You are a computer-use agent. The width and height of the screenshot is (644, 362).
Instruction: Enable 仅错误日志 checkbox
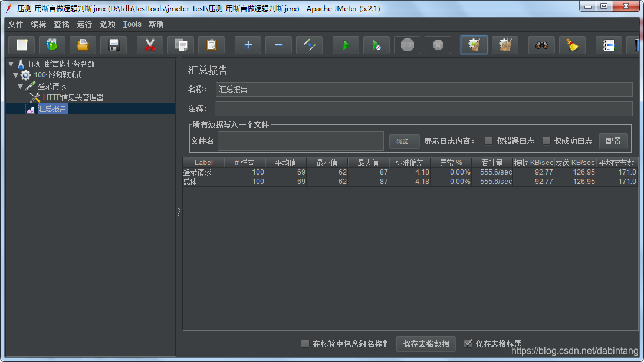(488, 141)
